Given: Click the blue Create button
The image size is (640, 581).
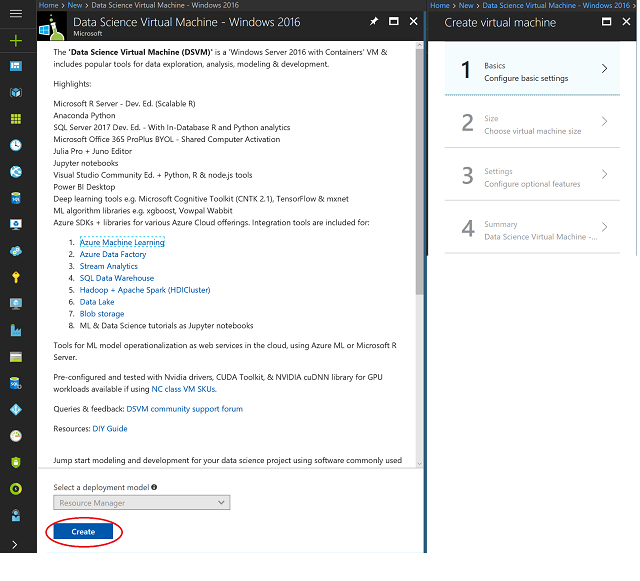Looking at the screenshot, I should click(x=84, y=532).
